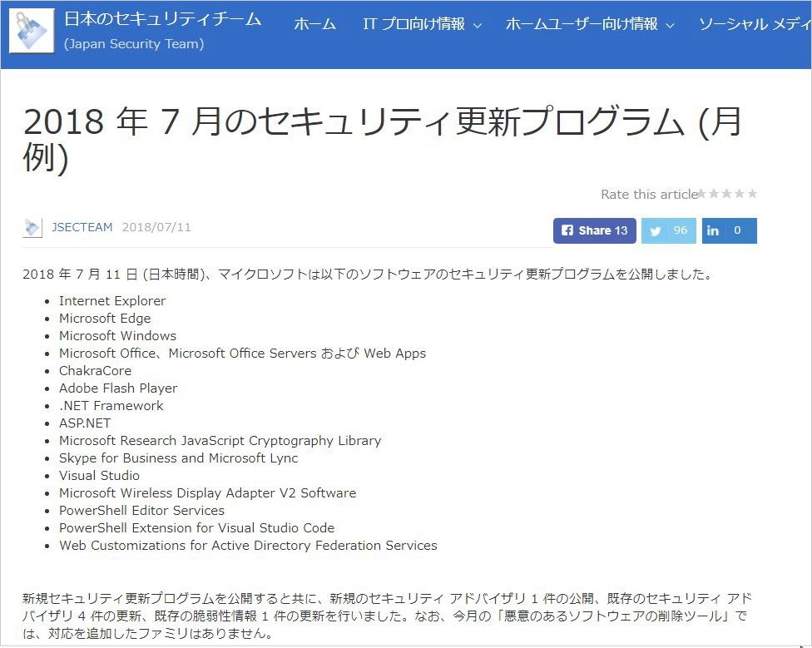
Task: Click the JSECTEAM author avatar icon
Action: 32,228
